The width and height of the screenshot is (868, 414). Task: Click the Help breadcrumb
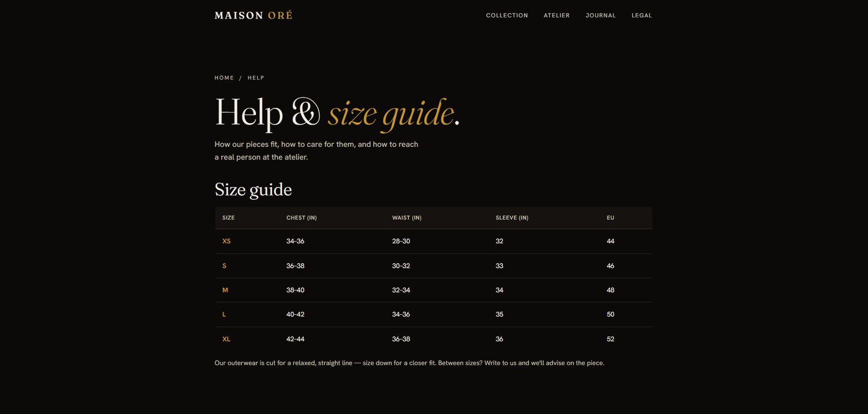point(256,77)
